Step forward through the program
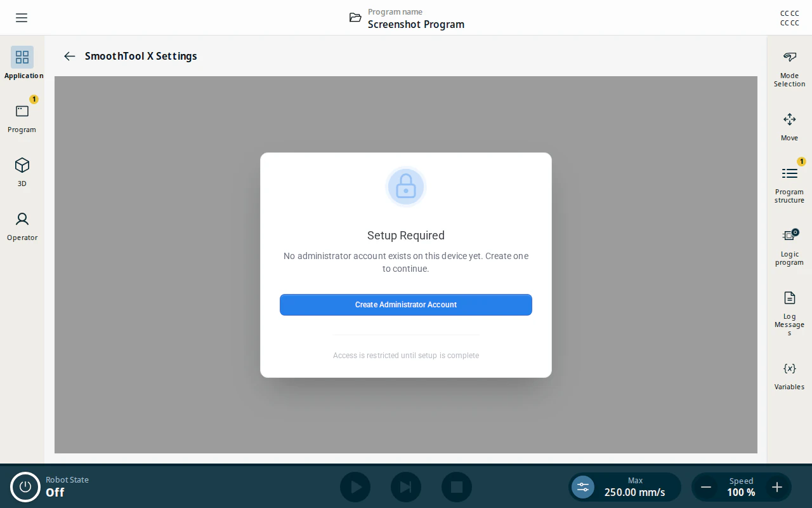The width and height of the screenshot is (812, 508). pyautogui.click(x=406, y=487)
